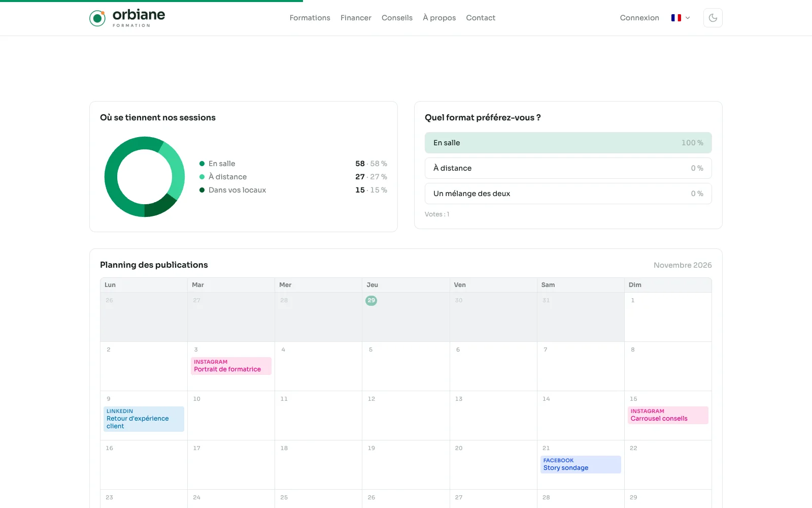Click the donut chart of sessions
Image resolution: width=812 pixels, height=508 pixels.
(145, 177)
